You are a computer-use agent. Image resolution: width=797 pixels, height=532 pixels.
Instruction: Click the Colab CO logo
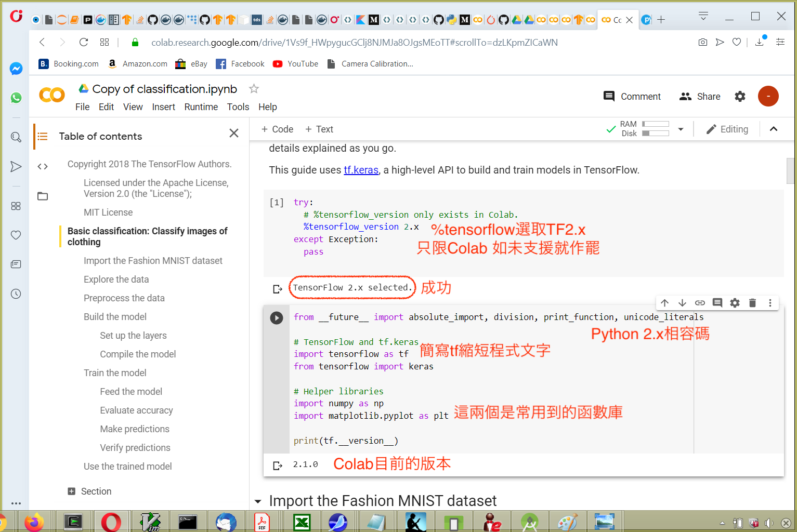(x=52, y=95)
